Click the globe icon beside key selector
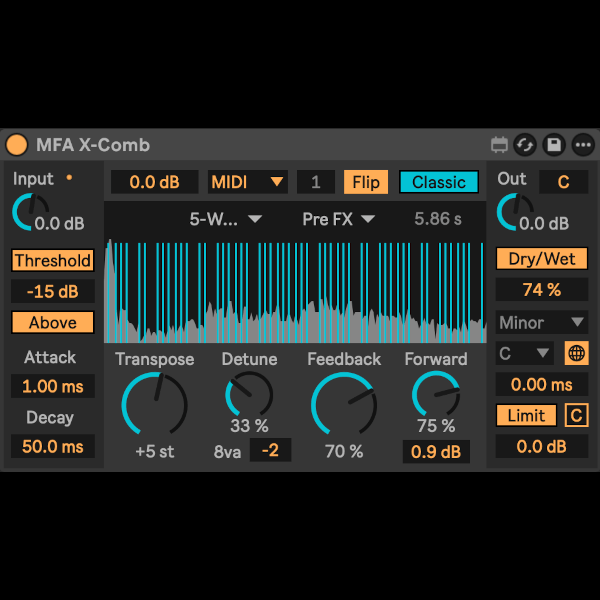This screenshot has height=600, width=600. (x=575, y=353)
